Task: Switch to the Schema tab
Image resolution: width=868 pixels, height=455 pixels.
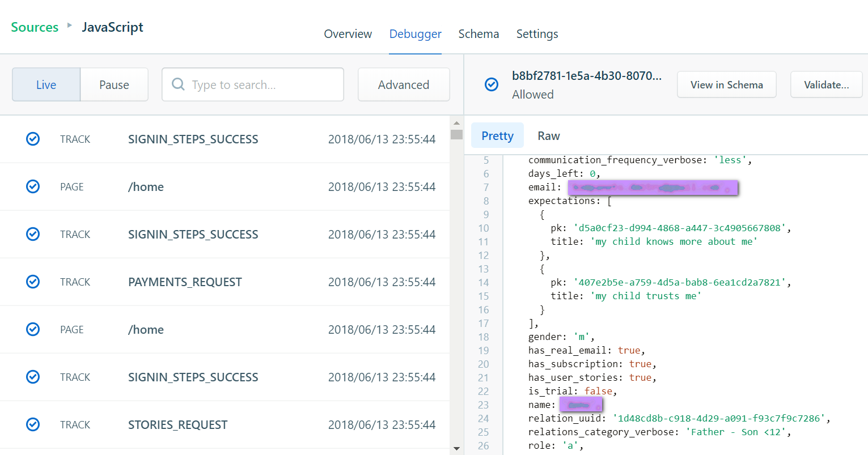Action: point(479,34)
